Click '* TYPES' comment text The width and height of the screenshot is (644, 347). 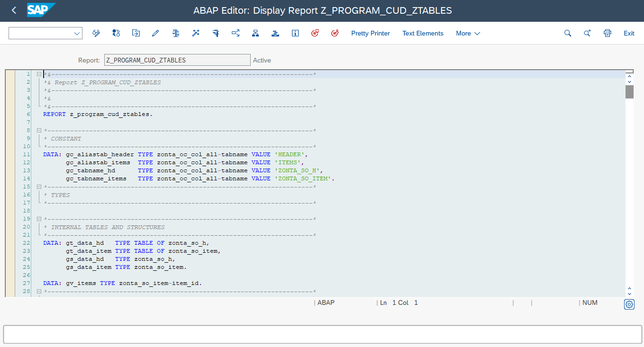56,195
